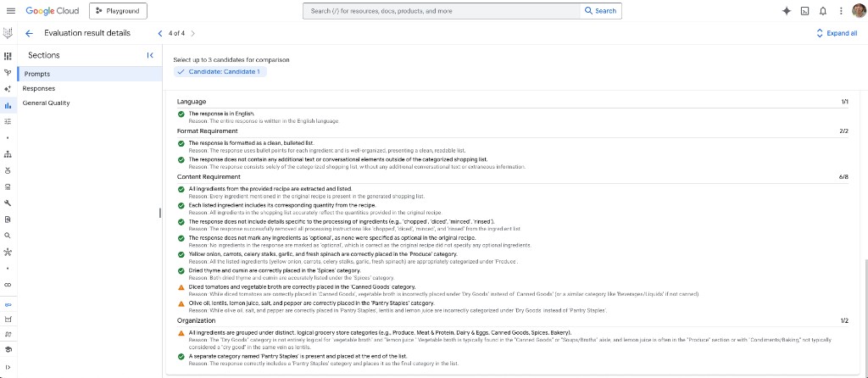Open Dashboard icon in left rail
The height and width of the screenshot is (378, 868).
(8, 57)
